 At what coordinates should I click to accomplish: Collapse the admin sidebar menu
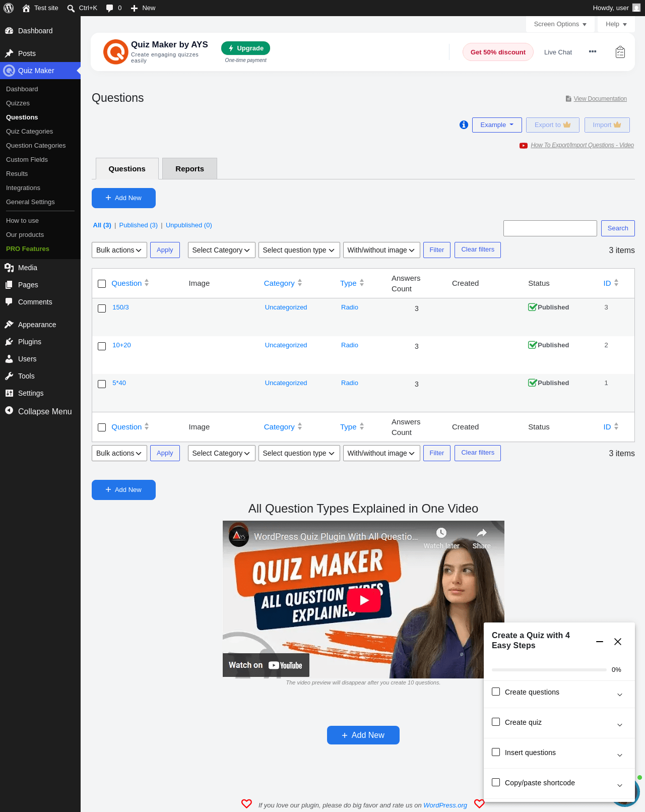coord(40,411)
